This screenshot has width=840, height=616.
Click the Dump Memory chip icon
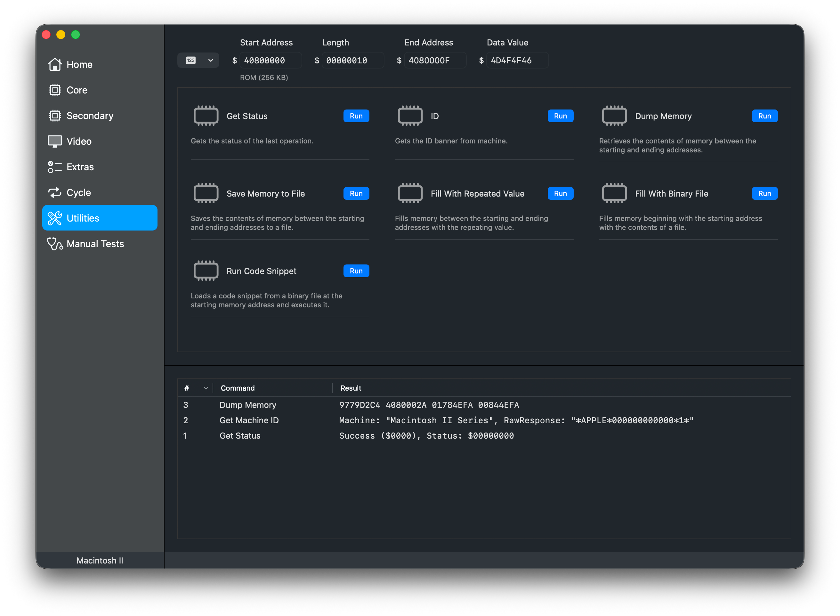tap(614, 116)
